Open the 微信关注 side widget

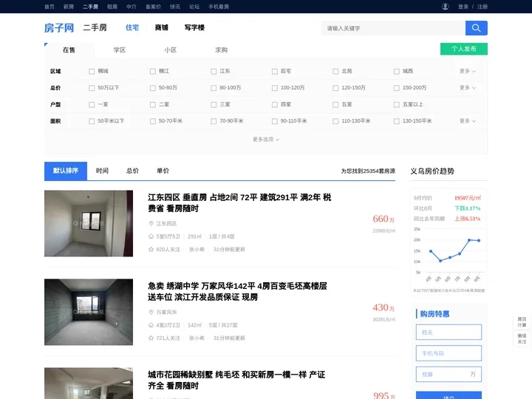pyautogui.click(x=522, y=338)
